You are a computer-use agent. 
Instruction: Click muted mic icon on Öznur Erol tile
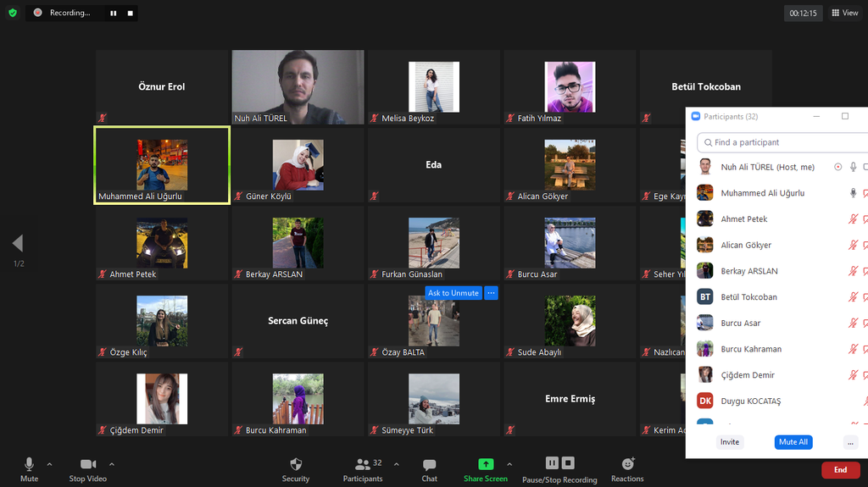tap(103, 118)
